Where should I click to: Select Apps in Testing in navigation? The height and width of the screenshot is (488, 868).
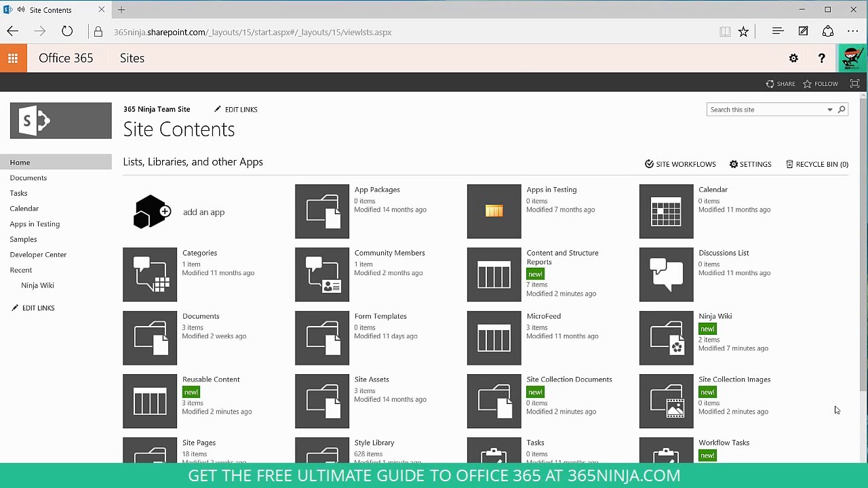(x=35, y=224)
